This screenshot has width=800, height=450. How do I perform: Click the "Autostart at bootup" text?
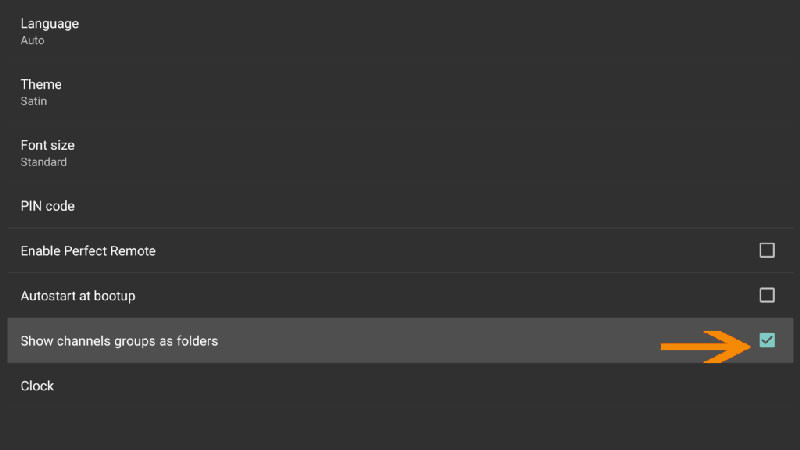coord(78,296)
